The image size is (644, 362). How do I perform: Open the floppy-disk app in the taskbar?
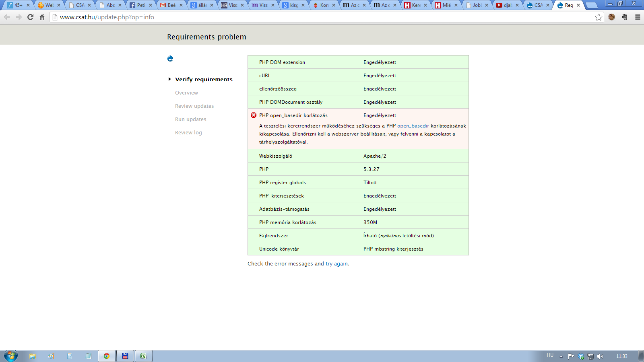pos(125,356)
